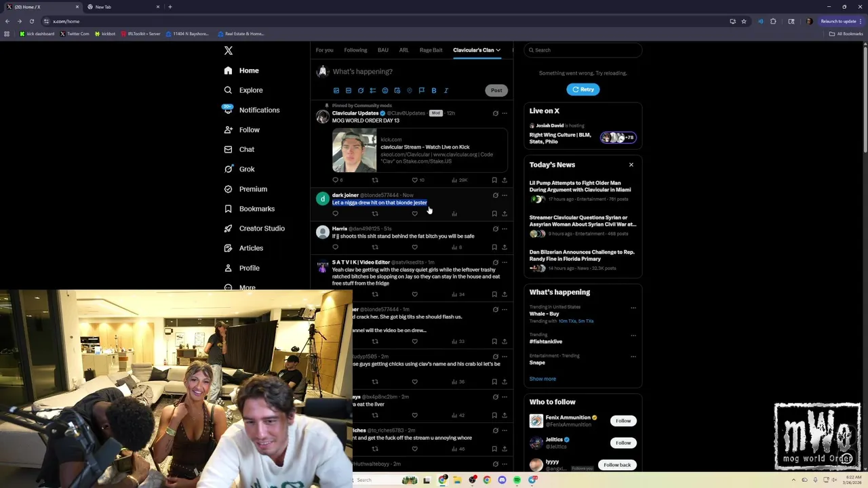Open Show more under What's happening
The height and width of the screenshot is (488, 868).
pos(542,379)
